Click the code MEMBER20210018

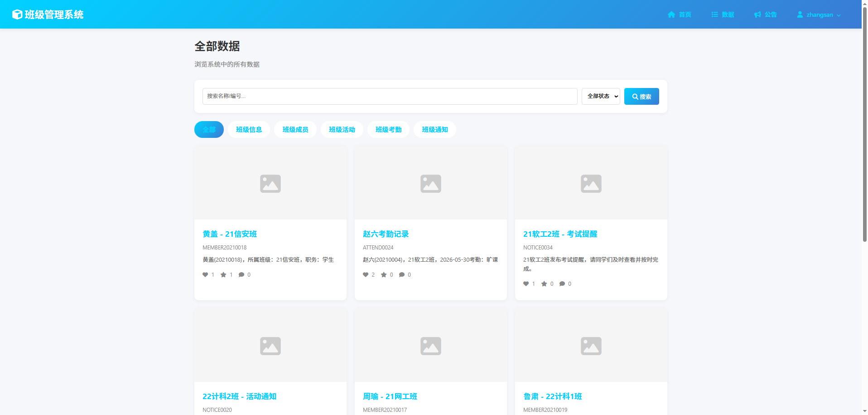225,248
